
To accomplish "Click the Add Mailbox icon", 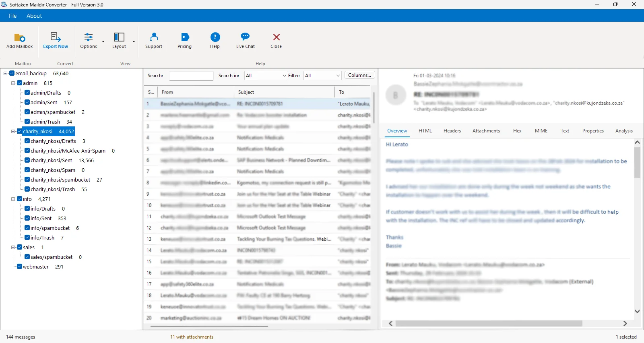I will pyautogui.click(x=19, y=37).
